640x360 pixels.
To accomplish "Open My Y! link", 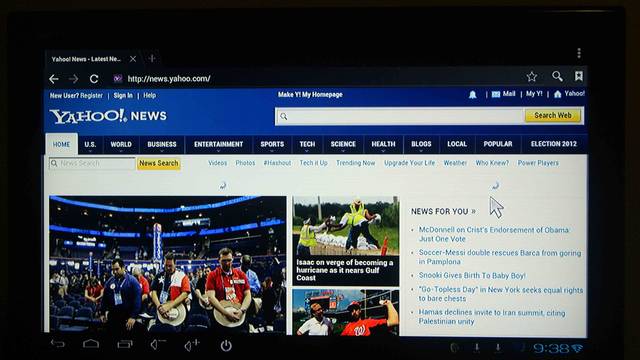I will coord(534,94).
